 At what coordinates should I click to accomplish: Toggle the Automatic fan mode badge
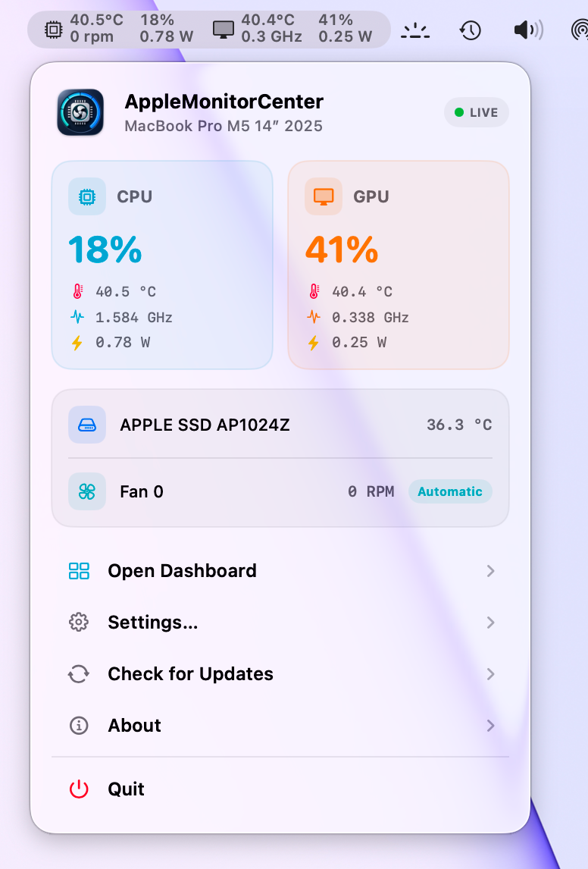[450, 491]
